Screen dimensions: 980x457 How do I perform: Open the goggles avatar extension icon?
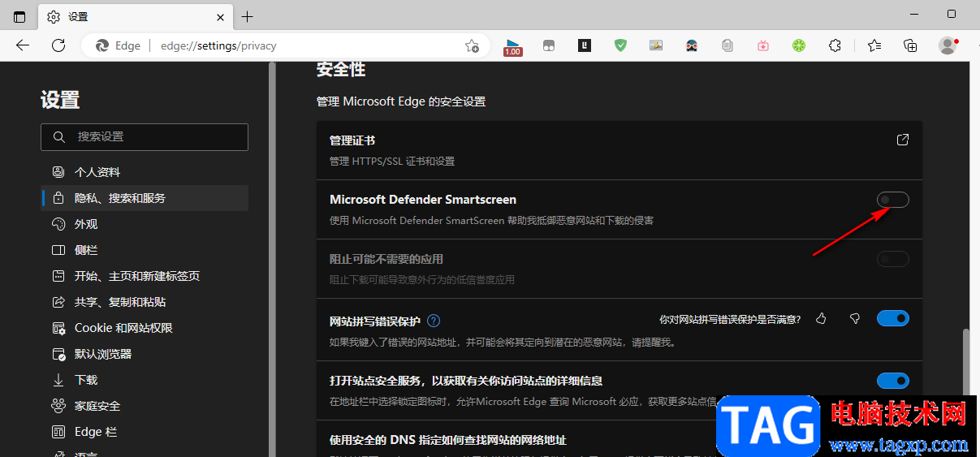pos(692,45)
